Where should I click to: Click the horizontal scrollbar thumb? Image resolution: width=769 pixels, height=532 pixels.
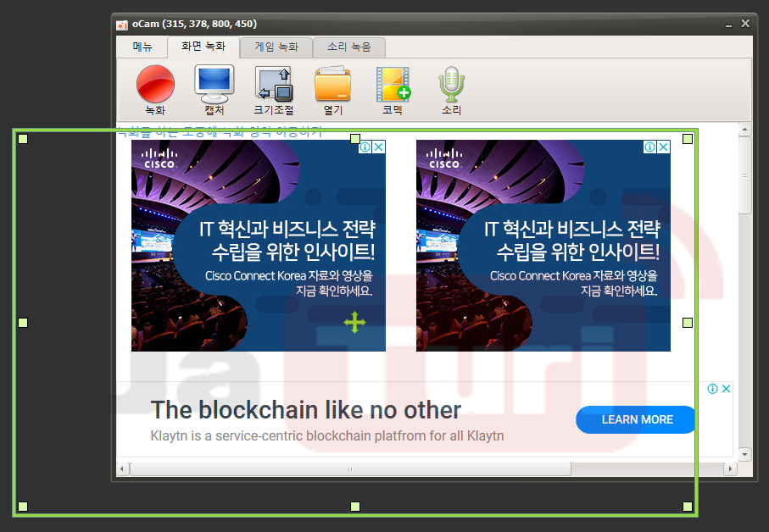(x=350, y=469)
